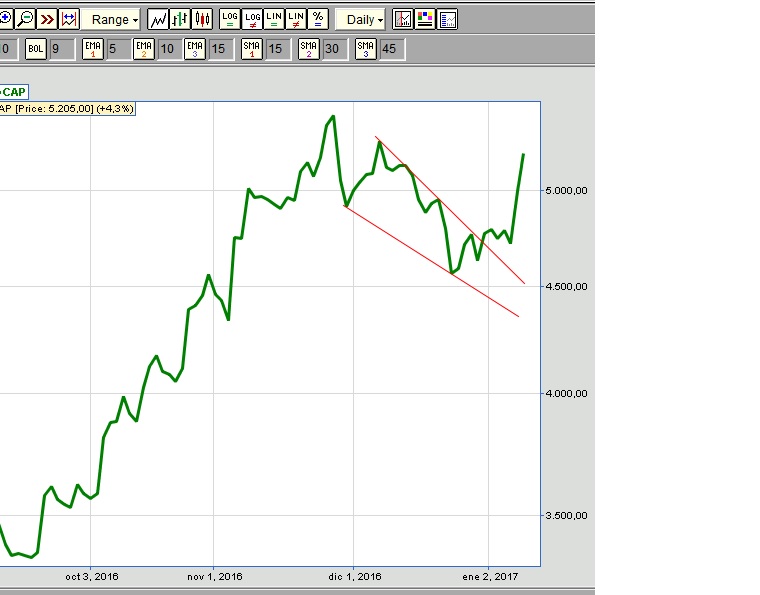Toggle the SMA 1 indicator button

coord(252,49)
